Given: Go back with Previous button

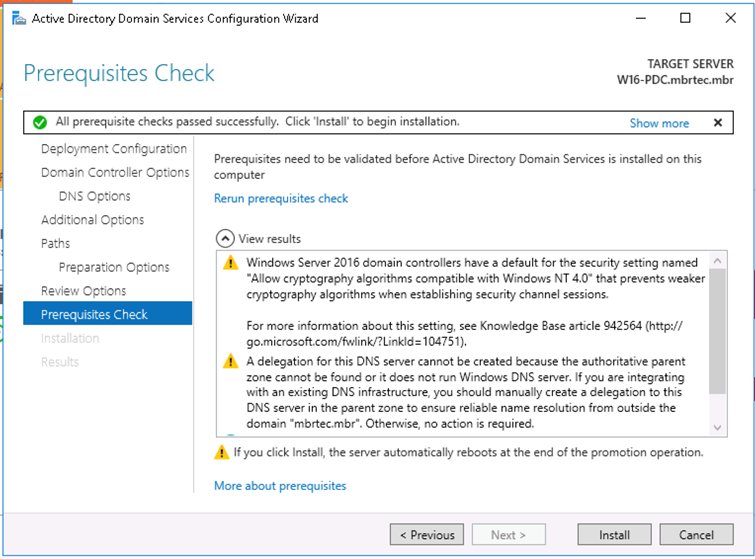Looking at the screenshot, I should point(427,534).
